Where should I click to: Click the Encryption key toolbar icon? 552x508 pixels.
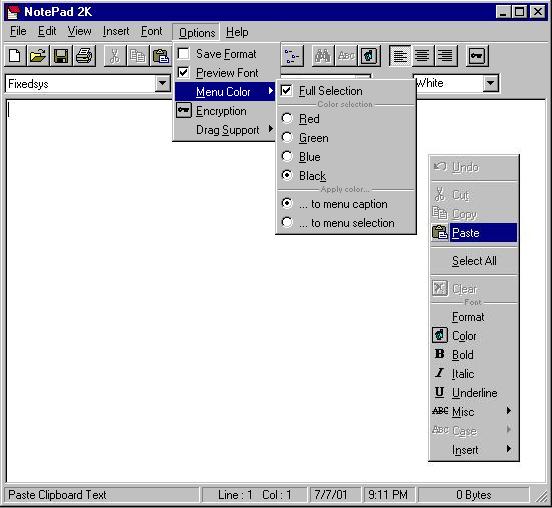point(477,56)
